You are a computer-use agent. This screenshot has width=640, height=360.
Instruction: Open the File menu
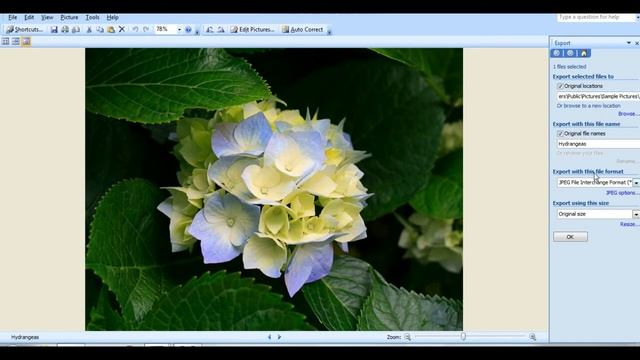point(13,18)
